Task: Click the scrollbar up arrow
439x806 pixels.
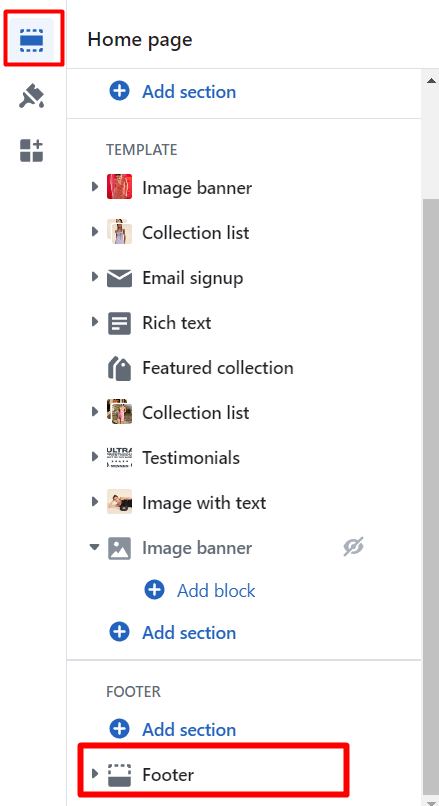Action: pyautogui.click(x=431, y=81)
